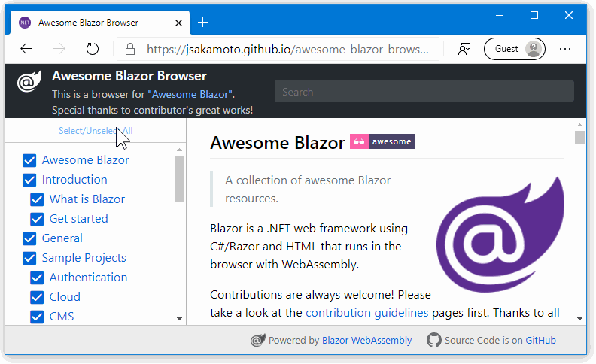Click Select/Unselect All link

coord(96,131)
